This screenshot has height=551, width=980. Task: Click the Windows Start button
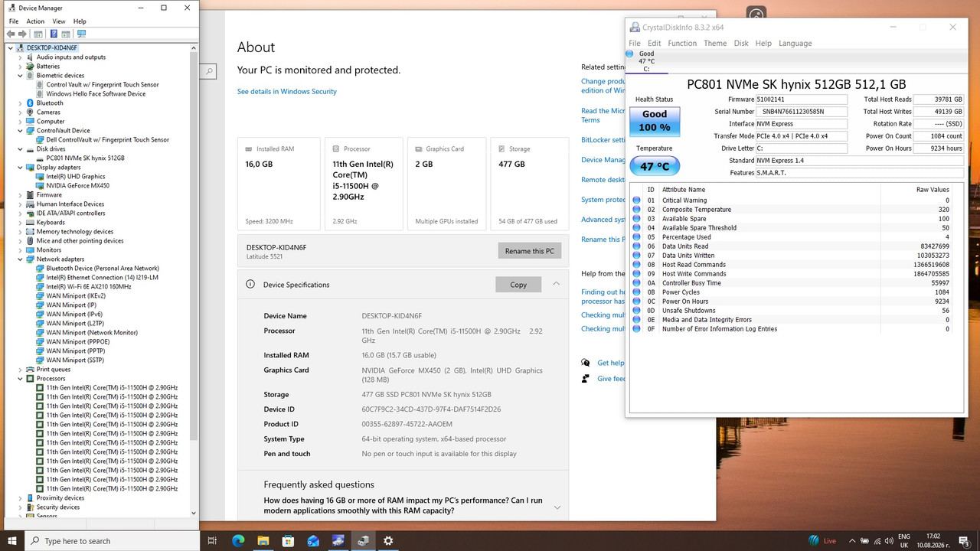pos(12,541)
